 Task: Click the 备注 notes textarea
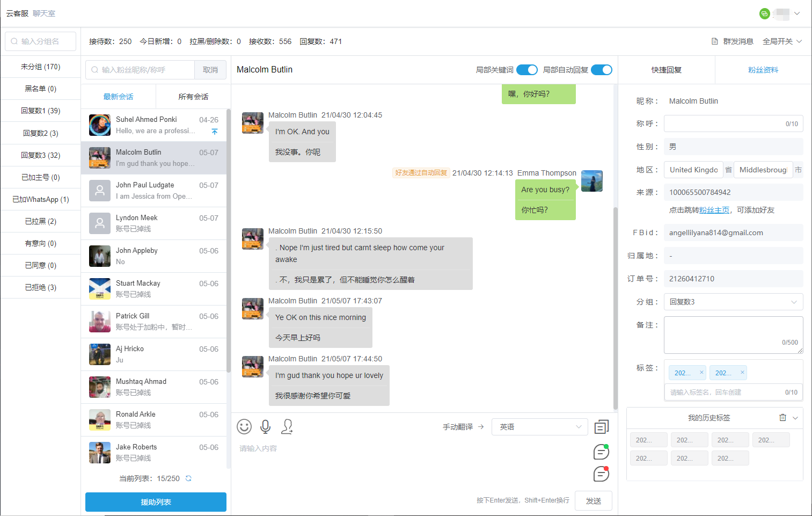pos(733,335)
